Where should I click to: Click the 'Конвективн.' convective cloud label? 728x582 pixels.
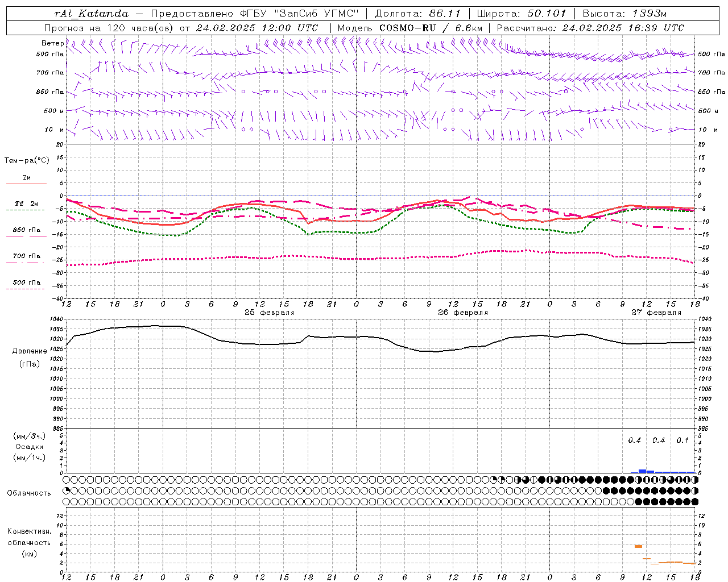click(29, 531)
